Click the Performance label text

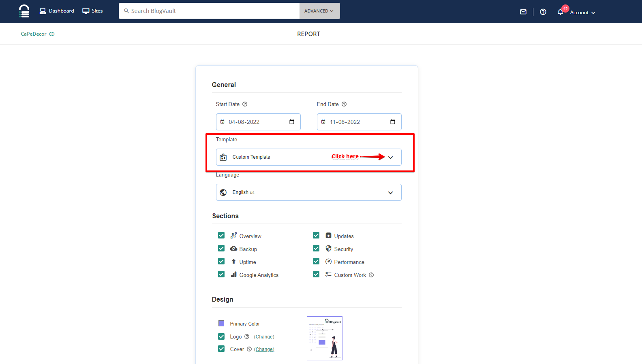tap(349, 262)
